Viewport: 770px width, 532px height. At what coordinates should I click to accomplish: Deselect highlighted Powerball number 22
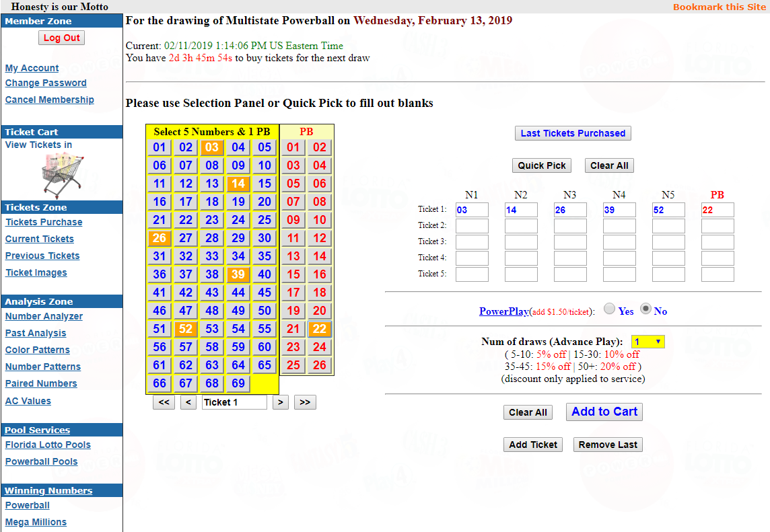coord(320,329)
